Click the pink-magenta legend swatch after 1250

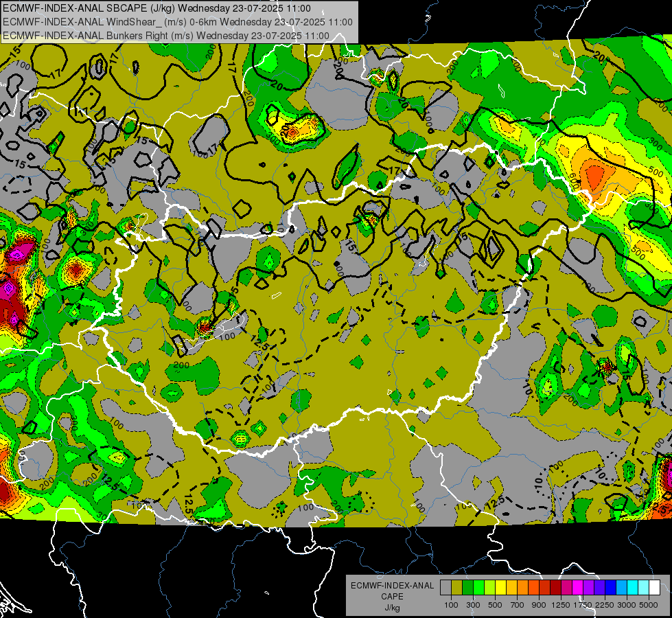[x=566, y=588]
